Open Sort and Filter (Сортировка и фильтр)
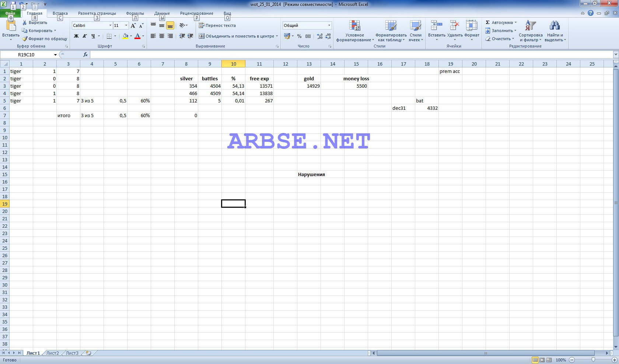 (531, 31)
